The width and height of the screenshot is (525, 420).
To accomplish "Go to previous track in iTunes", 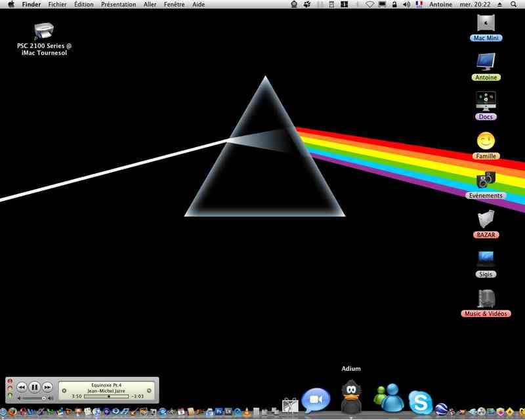I will pyautogui.click(x=22, y=387).
